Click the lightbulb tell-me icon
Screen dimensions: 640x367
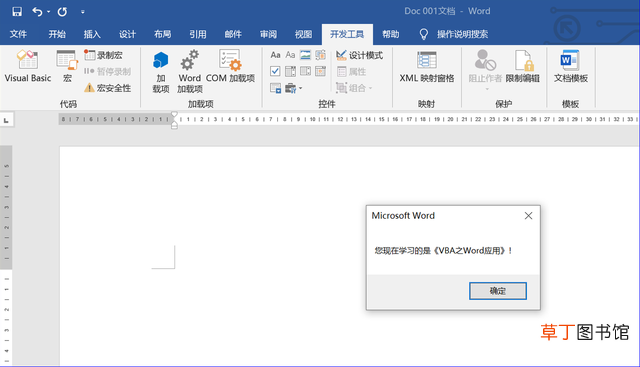click(x=424, y=34)
